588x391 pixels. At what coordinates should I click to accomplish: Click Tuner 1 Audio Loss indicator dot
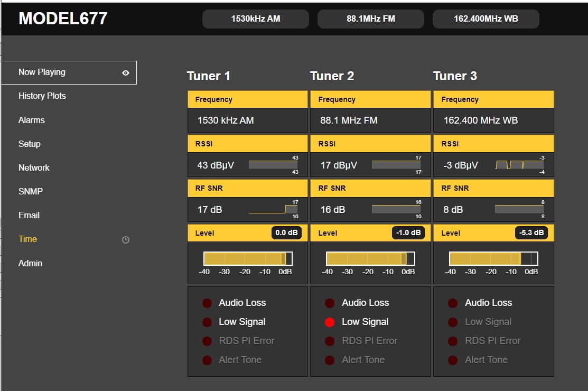[x=207, y=303]
